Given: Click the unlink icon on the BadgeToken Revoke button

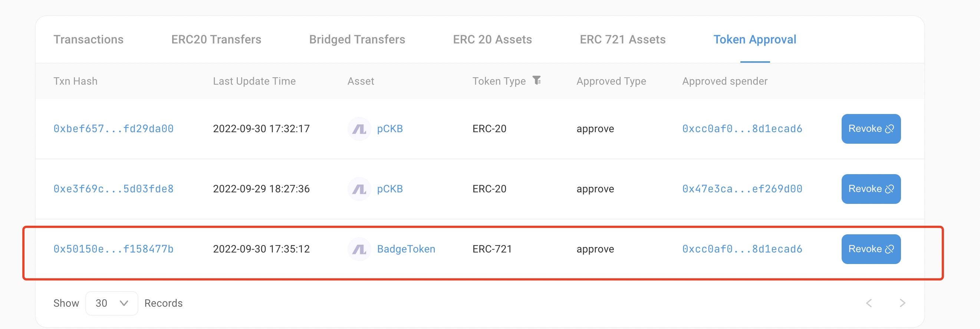Looking at the screenshot, I should [x=889, y=249].
